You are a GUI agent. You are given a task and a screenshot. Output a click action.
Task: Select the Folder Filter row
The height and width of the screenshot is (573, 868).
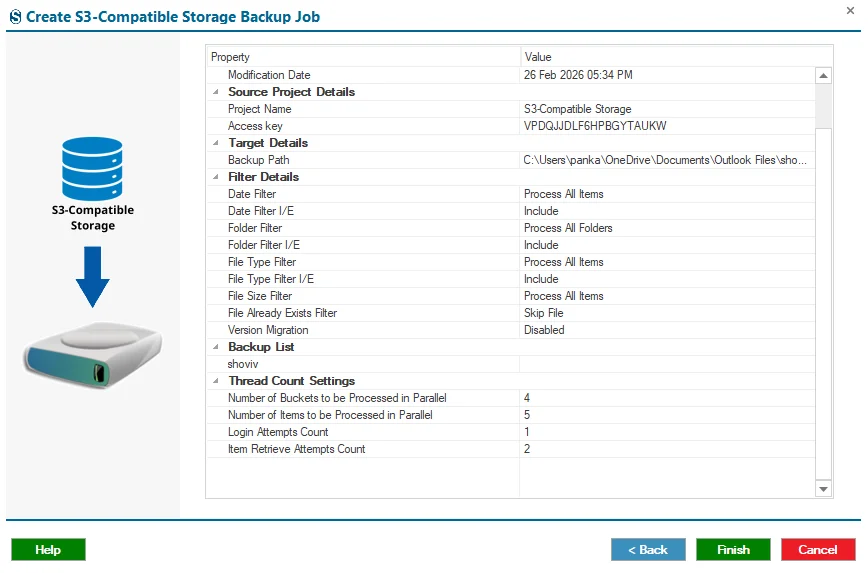pos(511,228)
